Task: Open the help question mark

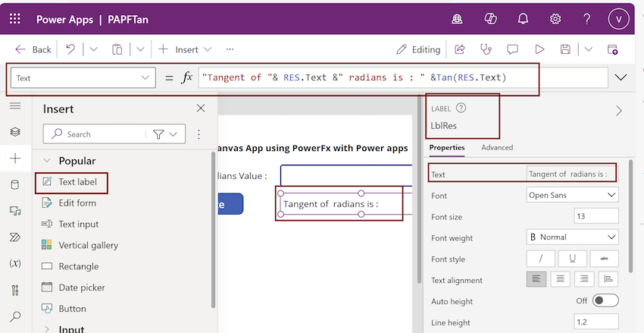Action: point(587,19)
